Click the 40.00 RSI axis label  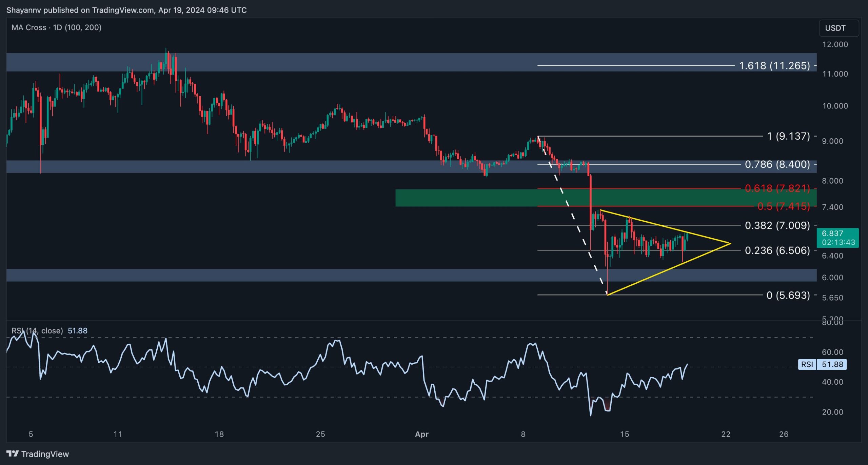coord(832,382)
